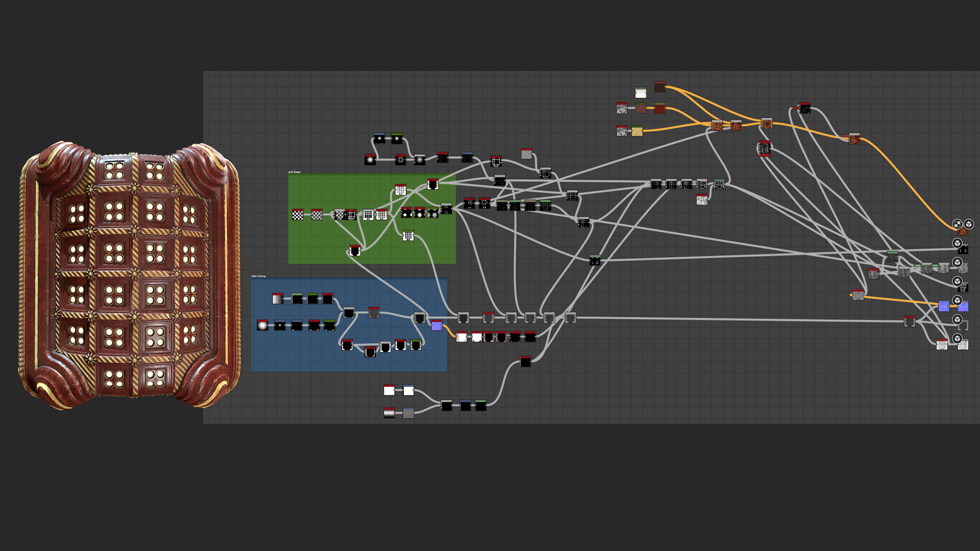
Task: Select the tan yellow uniform color node
Action: [637, 131]
